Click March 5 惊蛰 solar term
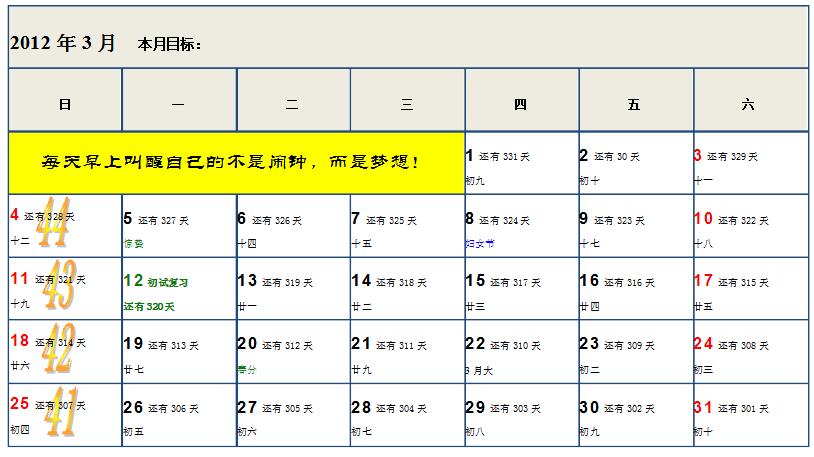This screenshot has width=814, height=457. (x=134, y=243)
